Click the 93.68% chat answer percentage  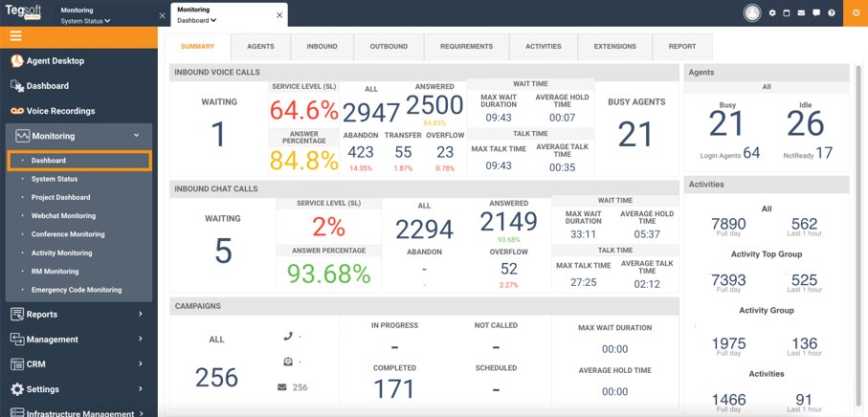pos(329,274)
